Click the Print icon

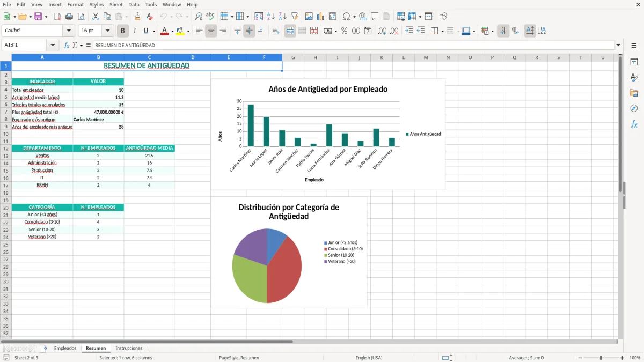point(69,17)
